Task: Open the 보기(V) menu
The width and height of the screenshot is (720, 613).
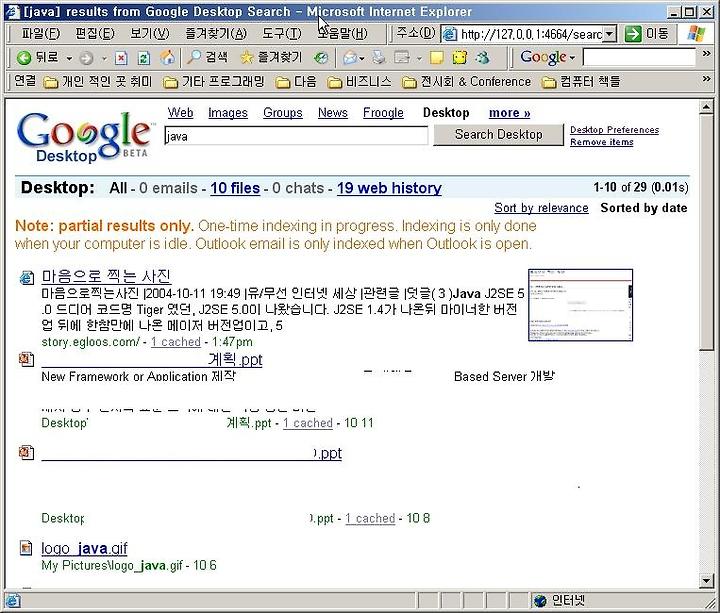Action: pyautogui.click(x=149, y=33)
